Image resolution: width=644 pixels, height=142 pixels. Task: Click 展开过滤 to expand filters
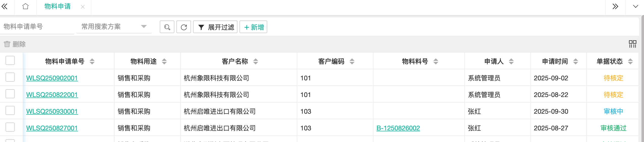(x=215, y=27)
